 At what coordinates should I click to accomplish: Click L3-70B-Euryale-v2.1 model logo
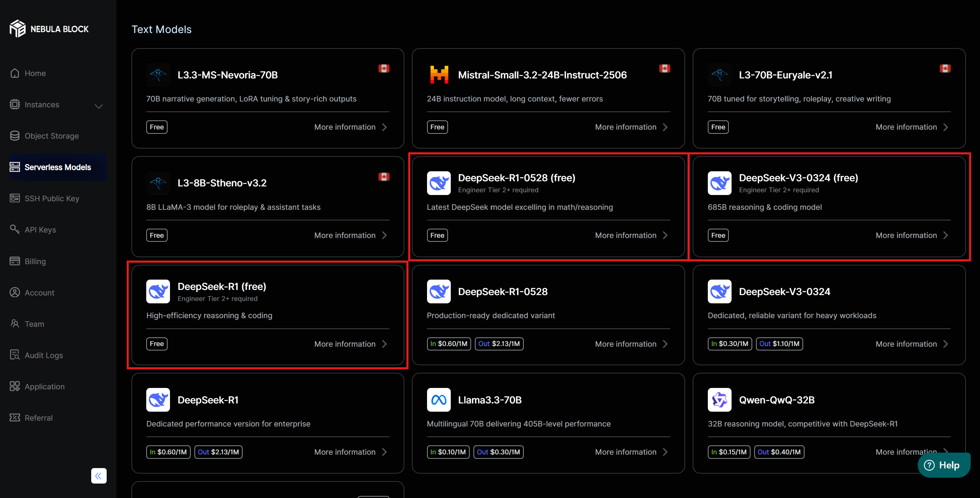(x=720, y=75)
